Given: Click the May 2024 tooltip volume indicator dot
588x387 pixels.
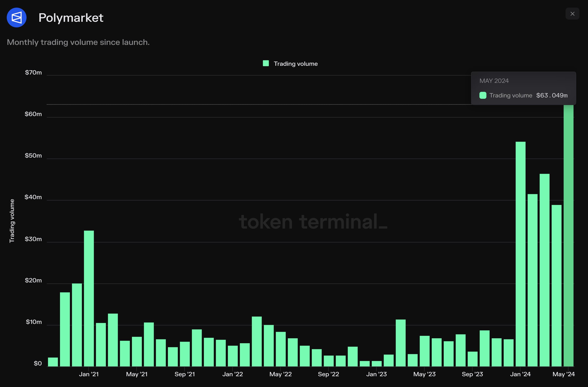Looking at the screenshot, I should coord(483,95).
